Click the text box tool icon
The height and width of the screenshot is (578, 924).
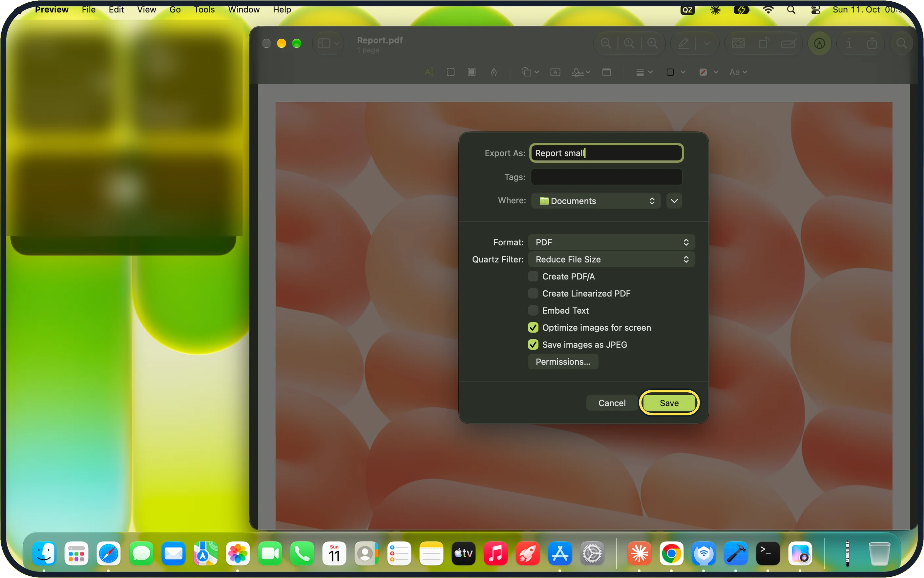click(555, 72)
